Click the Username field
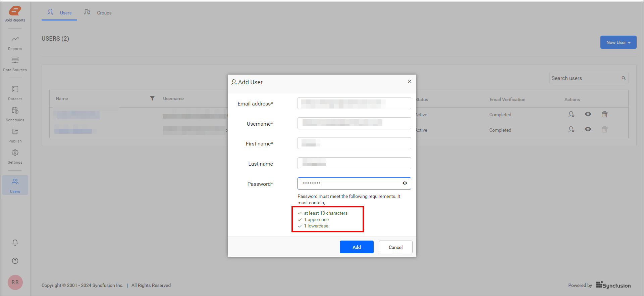The image size is (644, 296). [354, 123]
